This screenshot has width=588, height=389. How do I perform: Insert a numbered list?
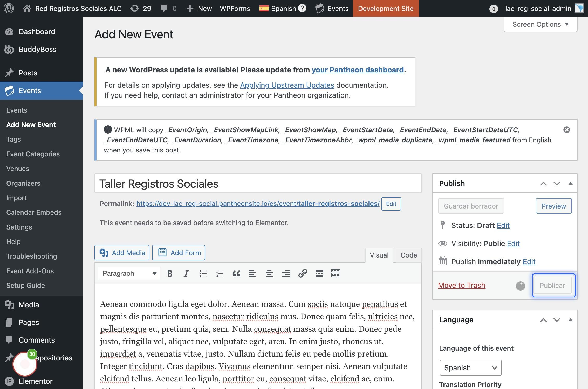pos(220,273)
